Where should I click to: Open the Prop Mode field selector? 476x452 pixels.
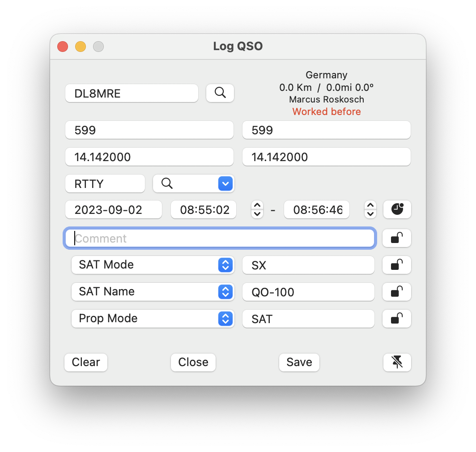[153, 319]
